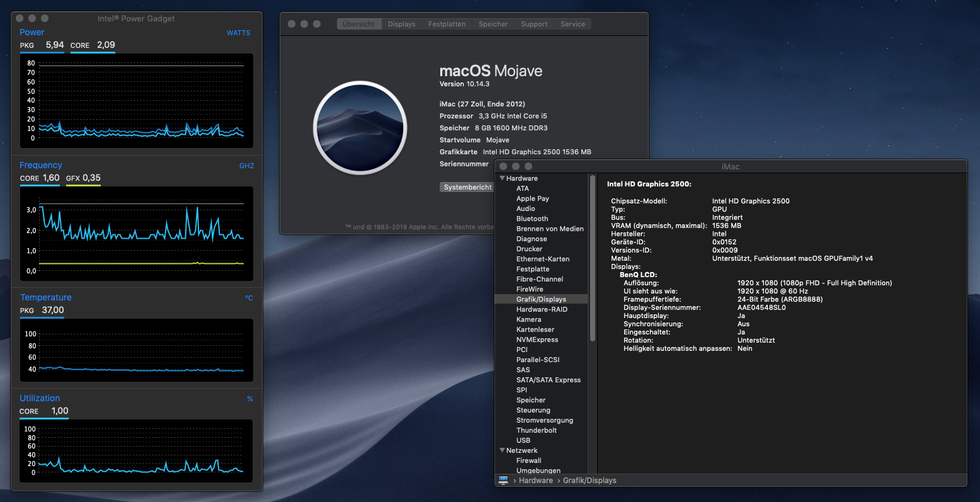The image size is (980, 502).
Task: Click the macOS Mojave logo image
Action: tap(360, 127)
